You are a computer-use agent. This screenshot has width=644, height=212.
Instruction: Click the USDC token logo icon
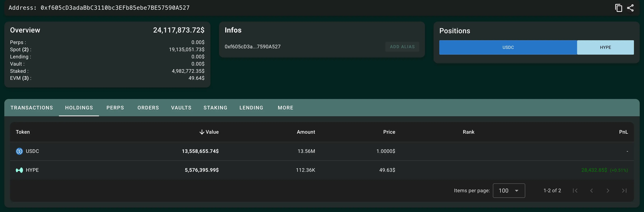pos(19,151)
